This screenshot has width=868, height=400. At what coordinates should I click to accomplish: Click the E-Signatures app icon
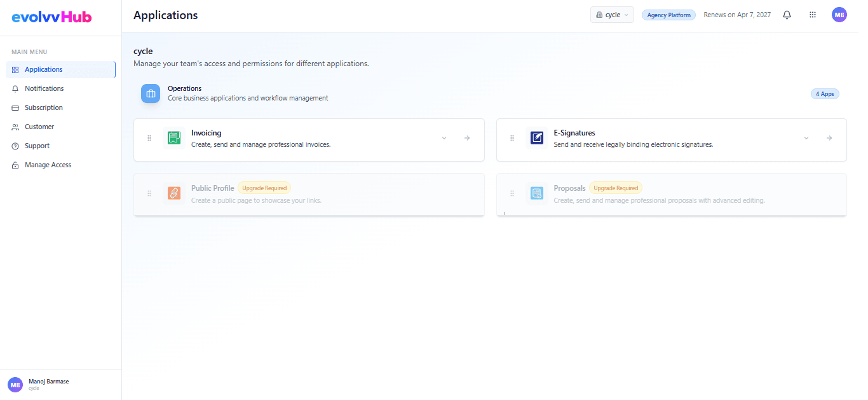pos(537,138)
